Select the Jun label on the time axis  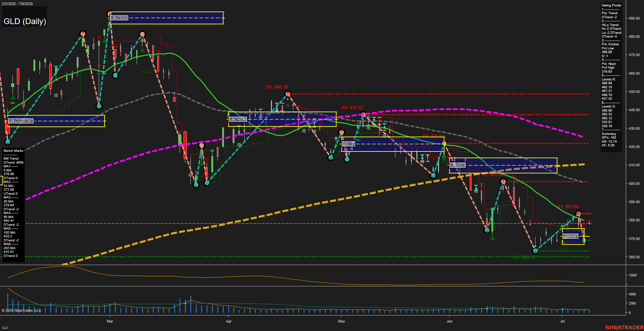pyautogui.click(x=450, y=321)
